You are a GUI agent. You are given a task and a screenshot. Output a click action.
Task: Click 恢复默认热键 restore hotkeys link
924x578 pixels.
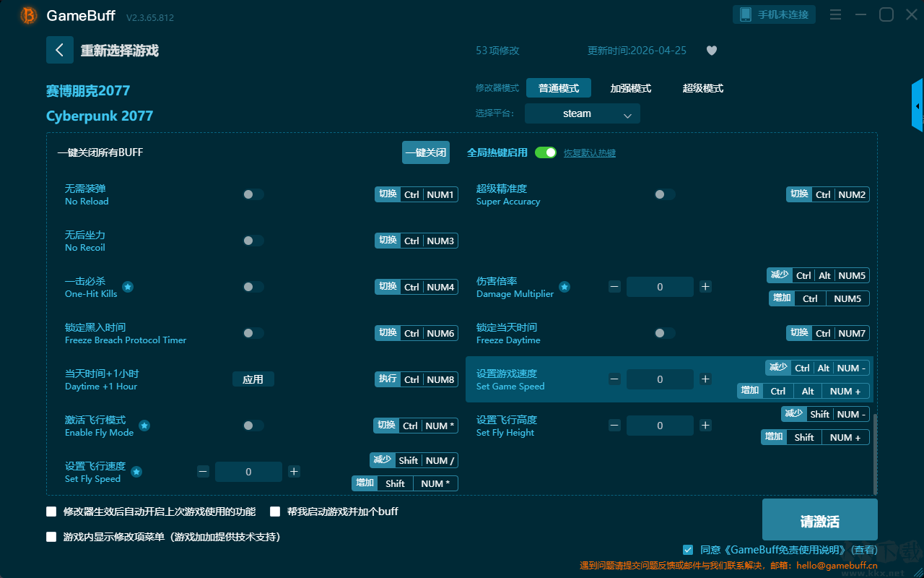(x=590, y=153)
